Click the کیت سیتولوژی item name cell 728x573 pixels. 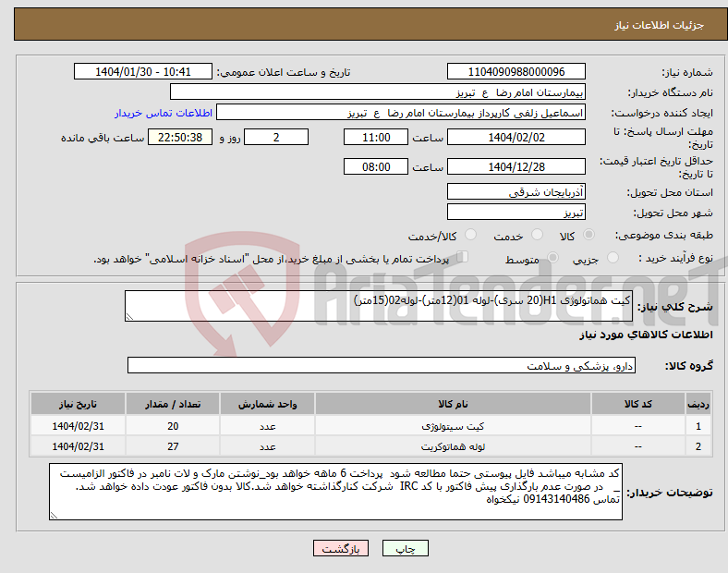click(x=453, y=426)
